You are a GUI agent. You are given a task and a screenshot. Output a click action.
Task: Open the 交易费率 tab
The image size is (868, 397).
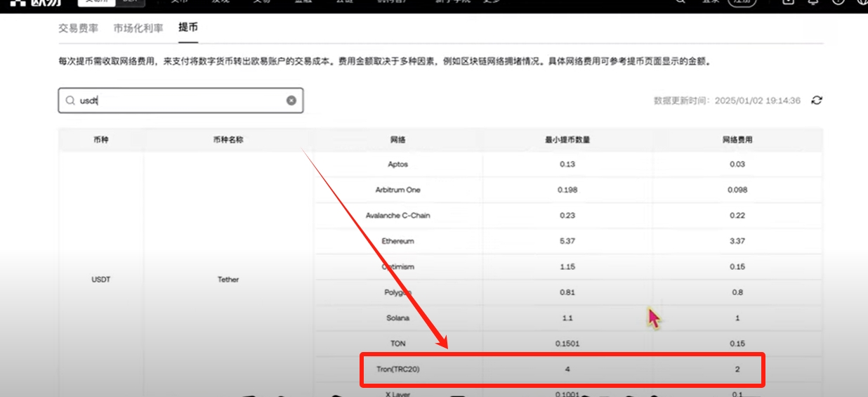(78, 29)
